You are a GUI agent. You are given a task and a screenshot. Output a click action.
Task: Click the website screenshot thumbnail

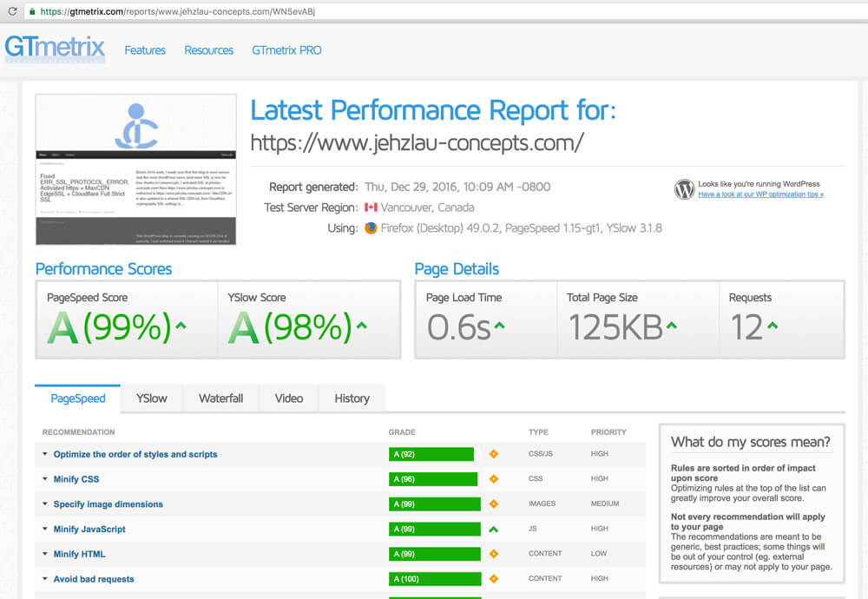coord(135,169)
